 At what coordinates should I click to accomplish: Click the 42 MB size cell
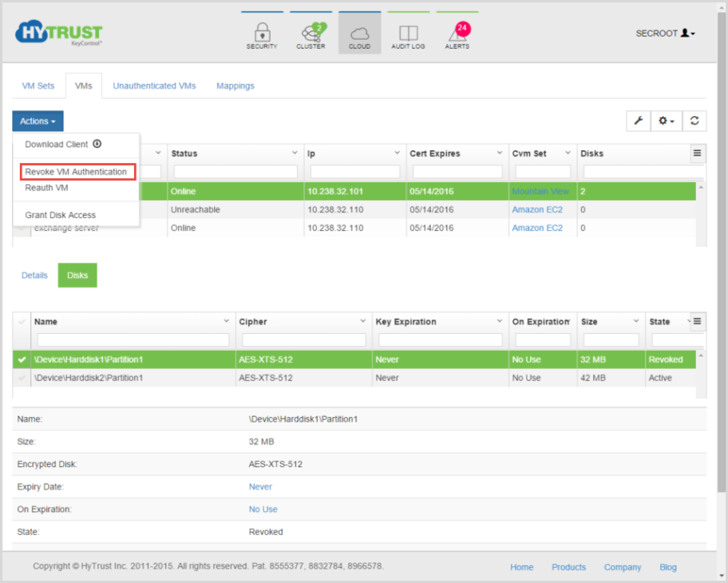pos(611,378)
